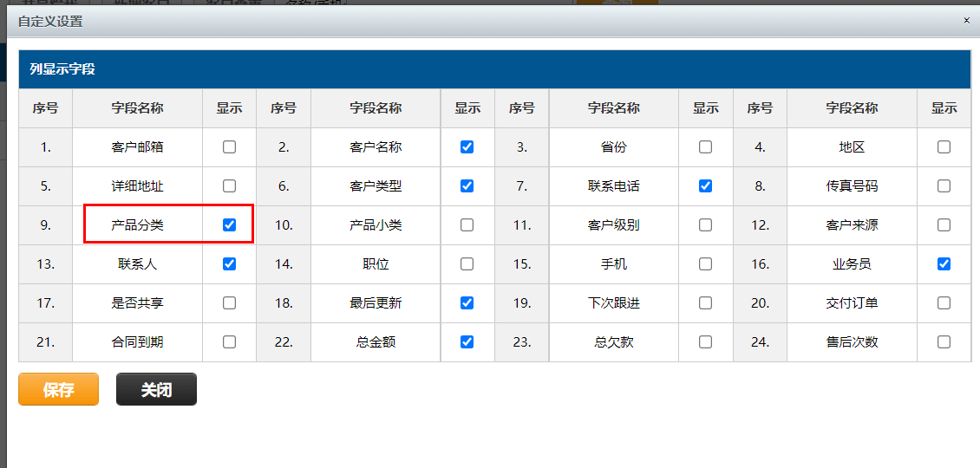The image size is (980, 468).
Task: Tick the 省份 display checkbox
Action: pos(706,147)
